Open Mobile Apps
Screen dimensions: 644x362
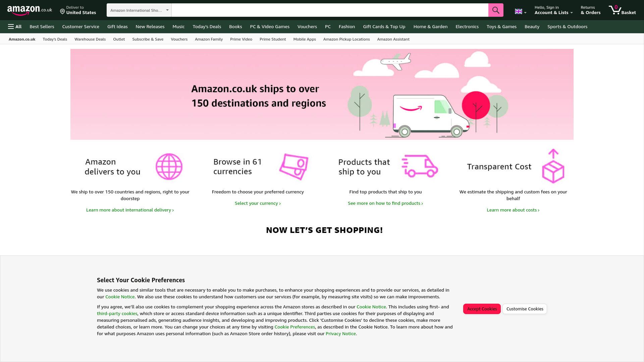[305, 39]
